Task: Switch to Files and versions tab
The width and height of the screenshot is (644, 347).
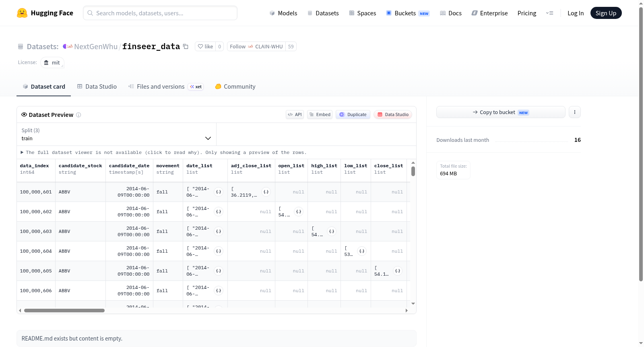Action: [165, 87]
